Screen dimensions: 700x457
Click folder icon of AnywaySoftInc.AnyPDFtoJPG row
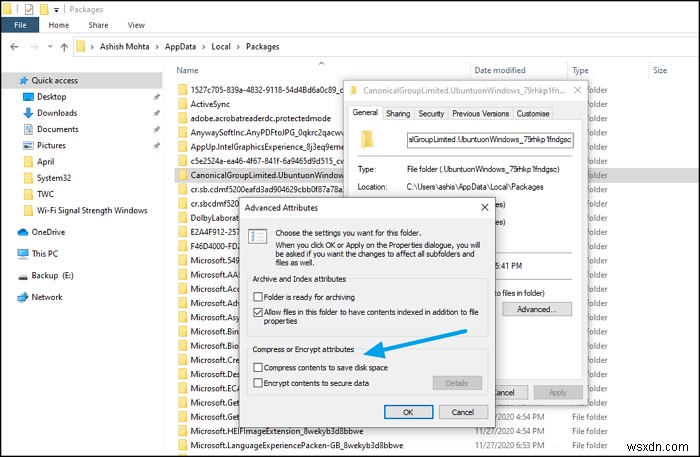[183, 133]
